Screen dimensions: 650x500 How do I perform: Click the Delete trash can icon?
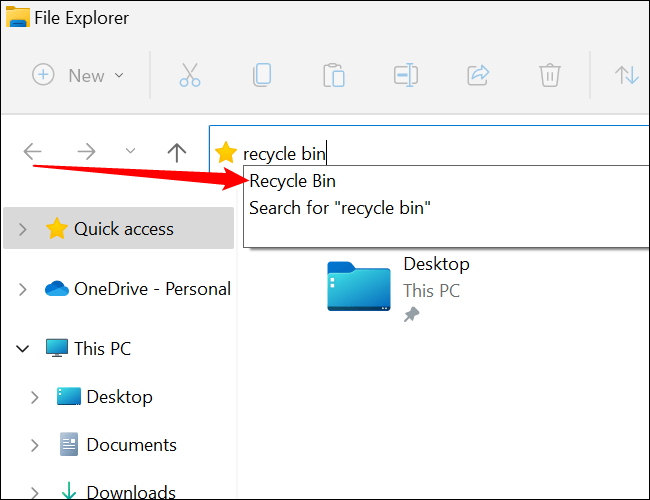click(549, 75)
